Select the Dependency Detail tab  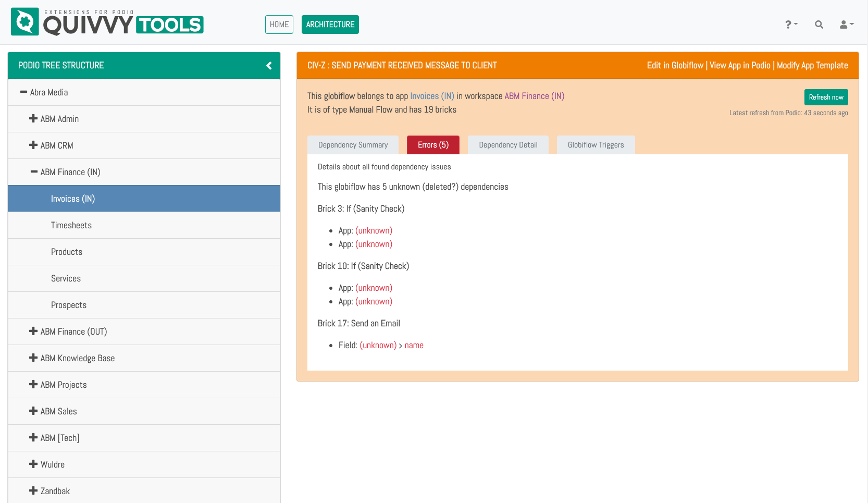(508, 145)
